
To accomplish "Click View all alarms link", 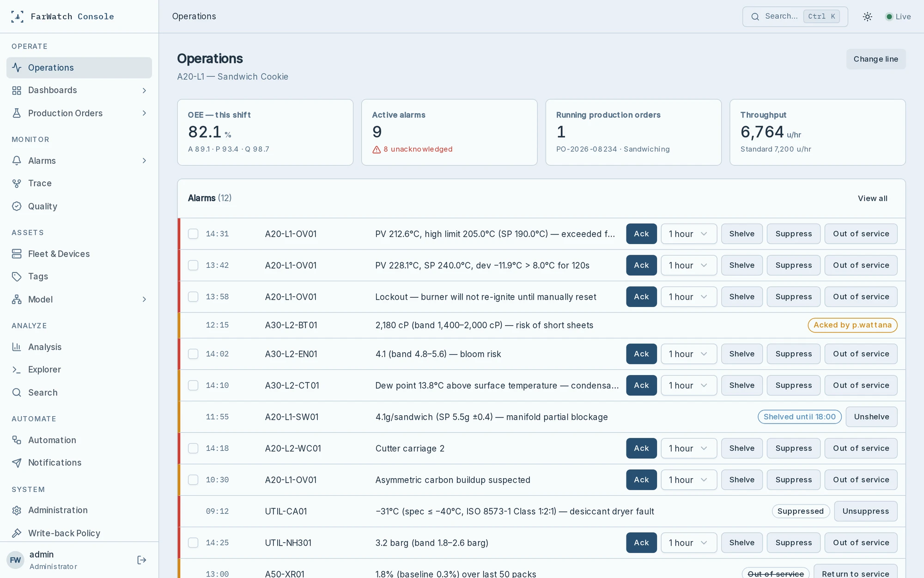I will [872, 198].
